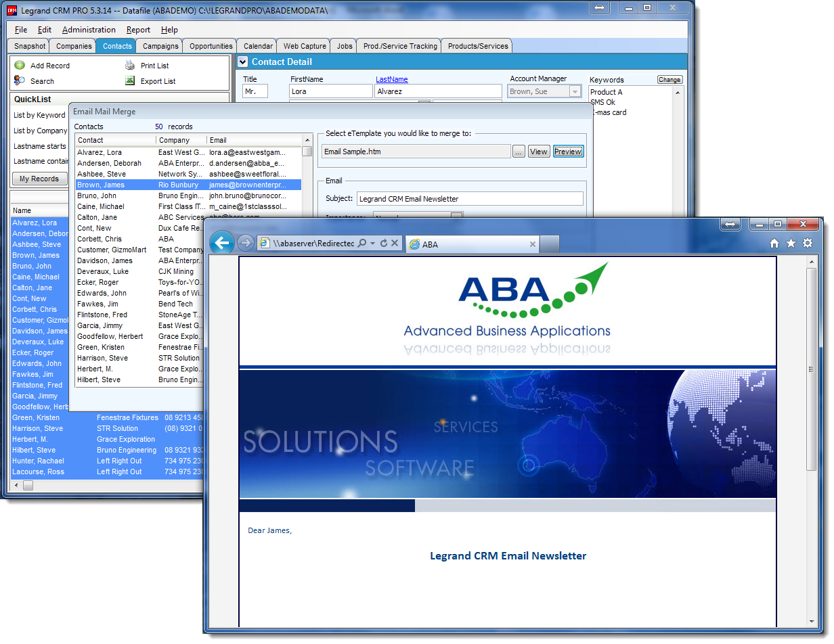Click the View template button

[x=539, y=152]
